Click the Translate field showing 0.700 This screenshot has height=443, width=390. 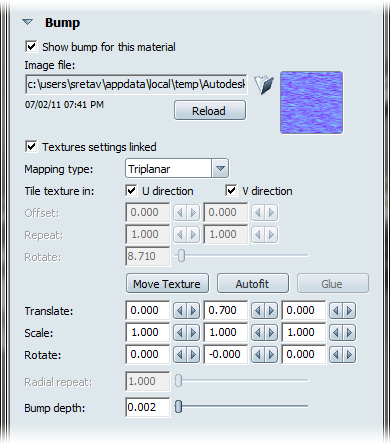(225, 310)
